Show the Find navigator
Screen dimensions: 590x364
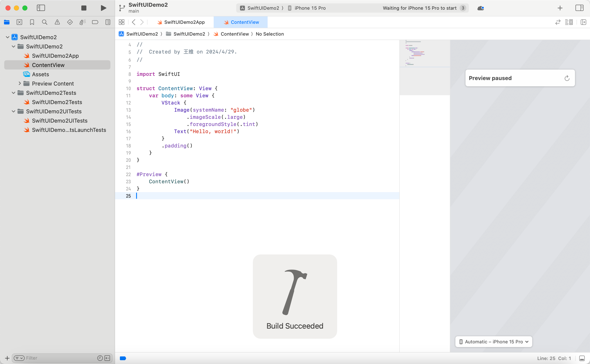pos(44,22)
